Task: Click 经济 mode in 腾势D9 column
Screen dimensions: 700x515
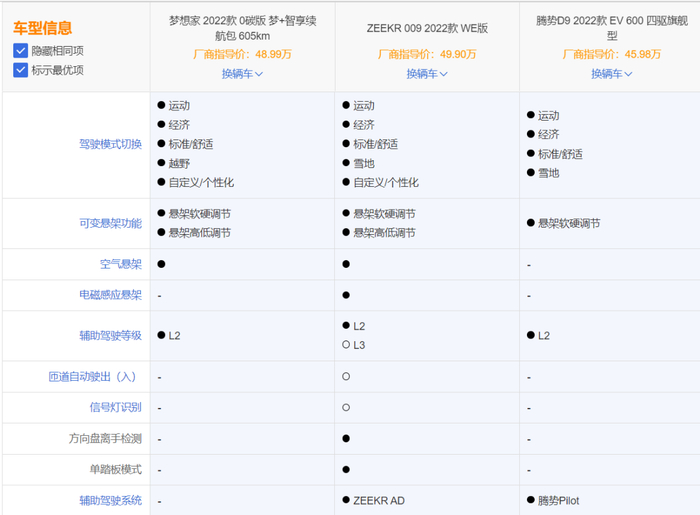Action: coord(548,134)
